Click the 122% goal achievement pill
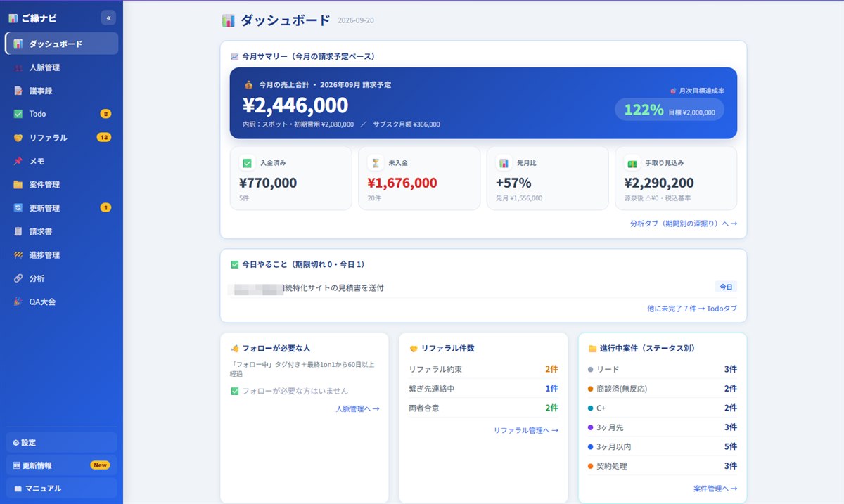Viewport: 844px width, 504px height. tap(669, 110)
